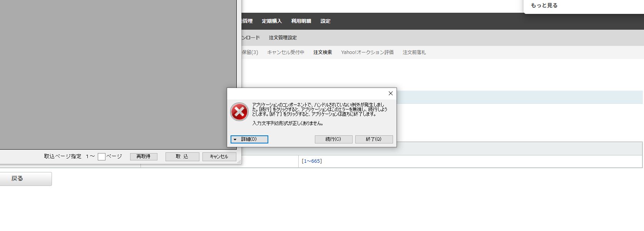Open the 定期購入 menu

pos(272,21)
